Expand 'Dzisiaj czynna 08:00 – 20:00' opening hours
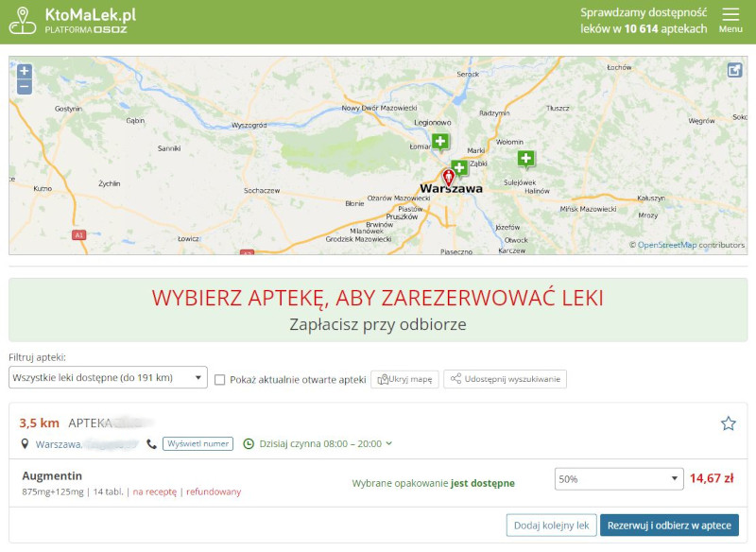 (318, 443)
